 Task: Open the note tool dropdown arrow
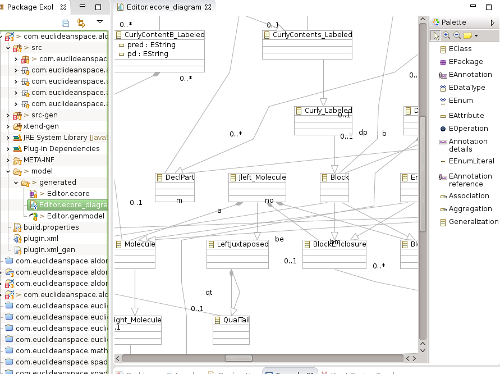point(476,36)
